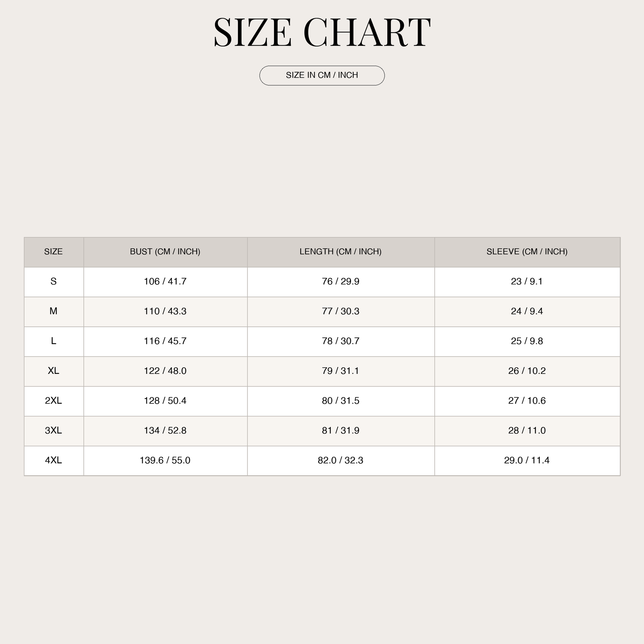The width and height of the screenshot is (644, 644).
Task: Select the SIZE column header
Action: click(53, 252)
